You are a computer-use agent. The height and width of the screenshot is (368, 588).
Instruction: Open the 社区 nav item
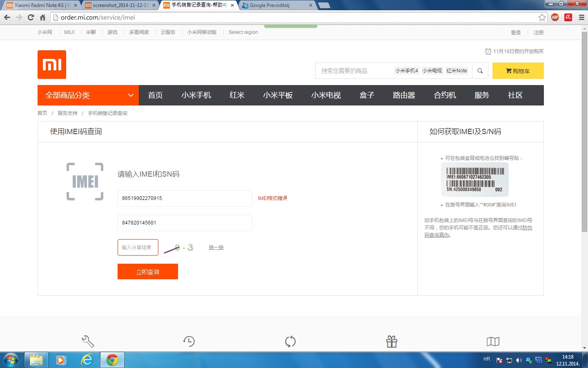(515, 95)
